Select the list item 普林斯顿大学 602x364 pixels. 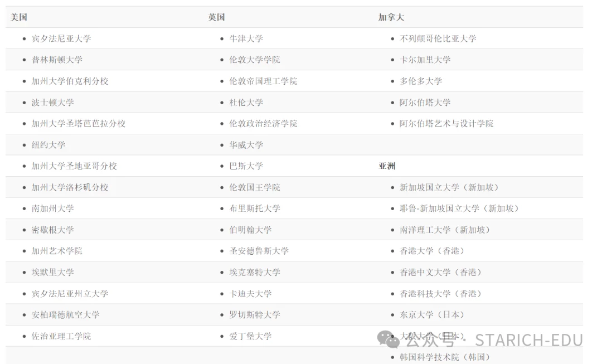point(57,60)
